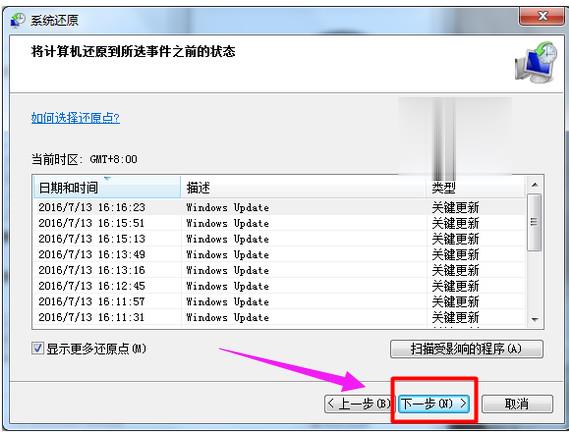
Task: Cancel with the 取消 button
Action: click(517, 403)
